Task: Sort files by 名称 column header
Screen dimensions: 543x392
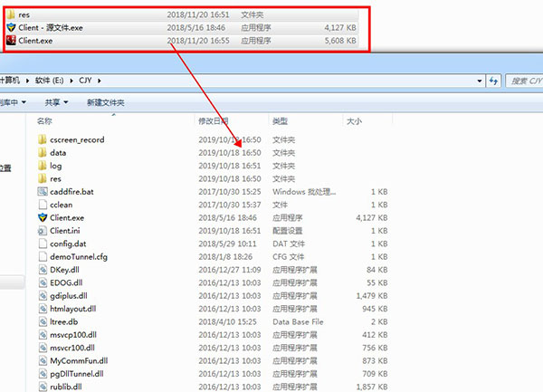Action: click(44, 121)
